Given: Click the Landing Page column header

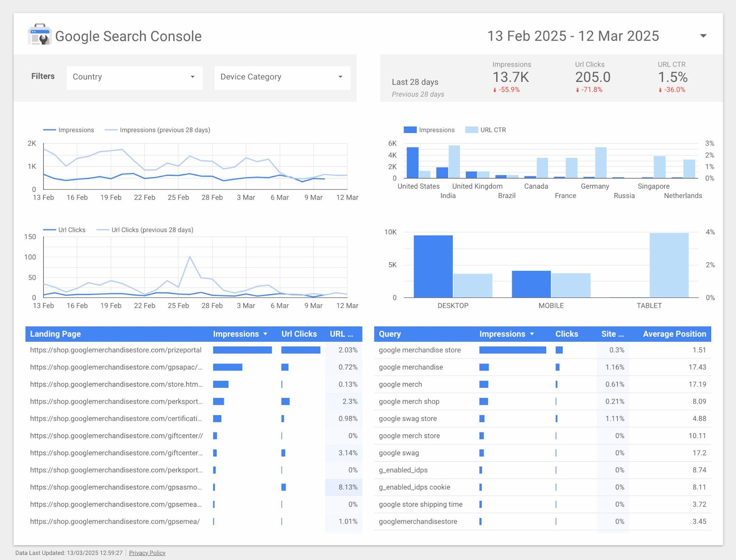Looking at the screenshot, I should (55, 334).
